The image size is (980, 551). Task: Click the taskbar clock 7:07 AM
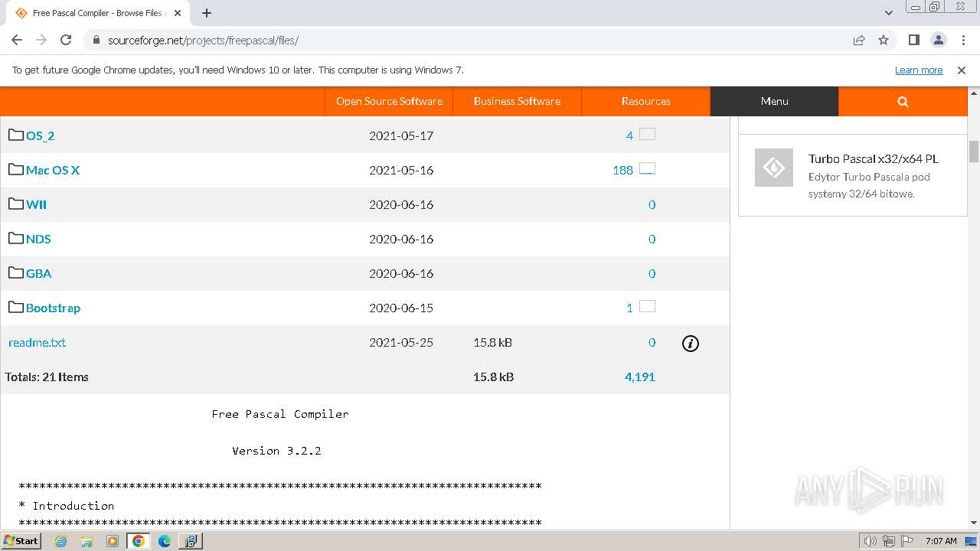tap(941, 541)
